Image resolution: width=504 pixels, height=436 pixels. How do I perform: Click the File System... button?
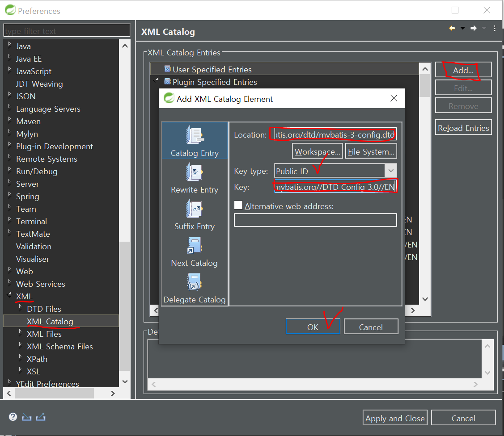[x=371, y=151]
